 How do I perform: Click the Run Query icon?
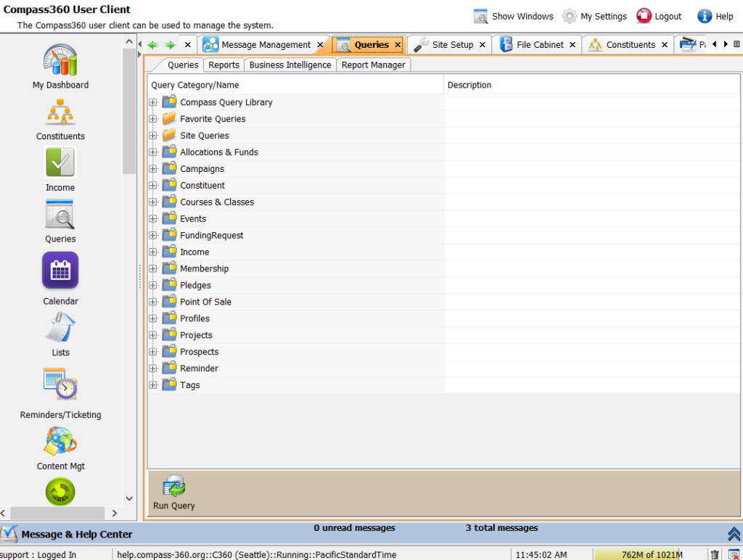[174, 493]
